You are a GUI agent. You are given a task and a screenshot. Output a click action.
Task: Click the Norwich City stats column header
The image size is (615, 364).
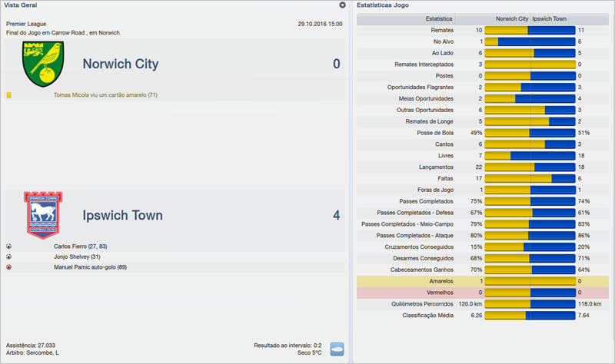click(x=511, y=18)
